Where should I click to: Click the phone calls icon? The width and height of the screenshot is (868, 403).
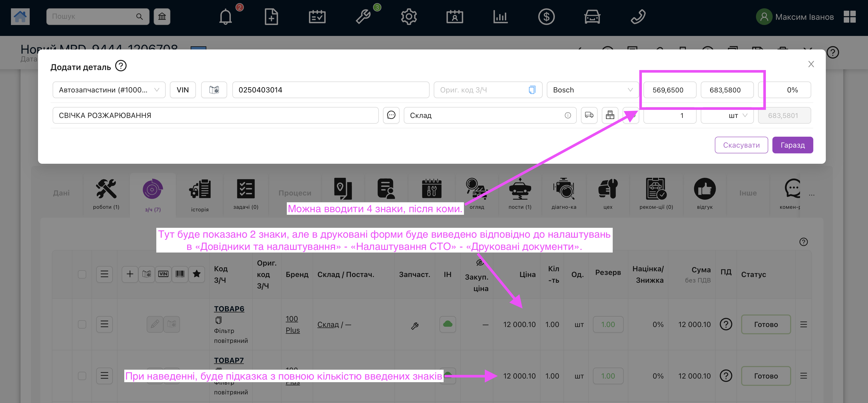coord(637,17)
